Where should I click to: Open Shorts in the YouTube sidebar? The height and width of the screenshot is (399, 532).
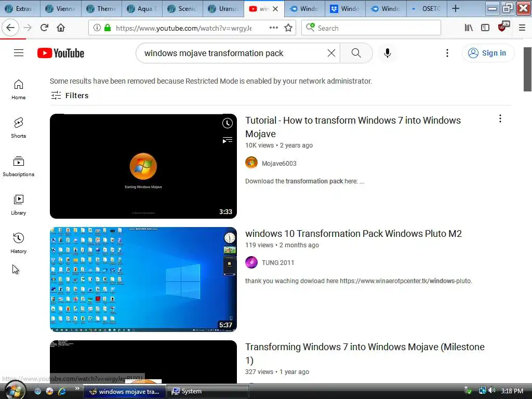(19, 128)
